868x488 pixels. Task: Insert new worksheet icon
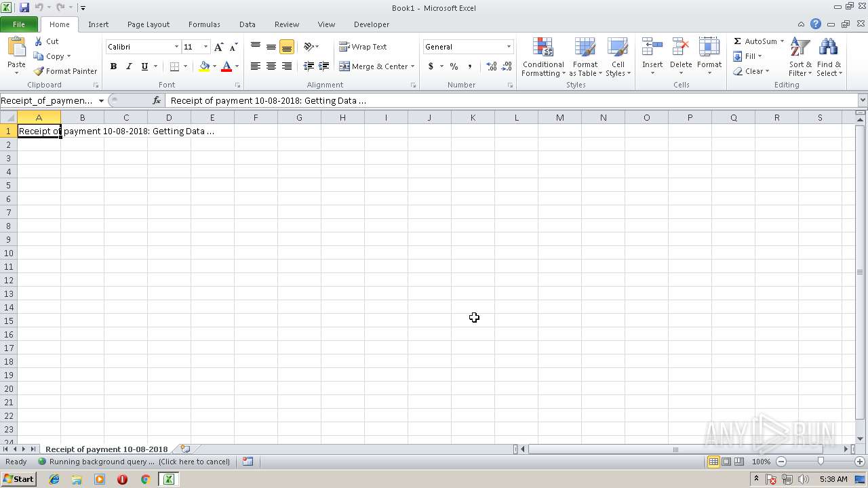click(x=184, y=449)
